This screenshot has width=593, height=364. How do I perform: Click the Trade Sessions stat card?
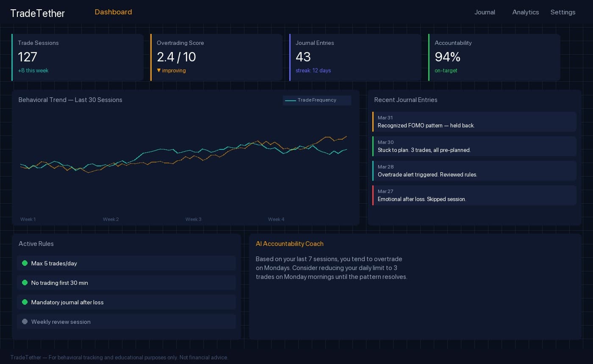[x=78, y=57]
